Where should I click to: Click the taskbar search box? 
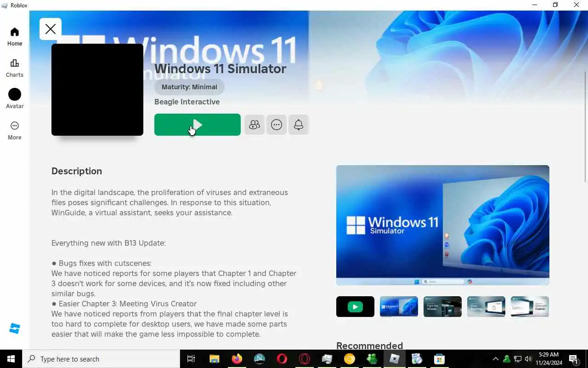click(x=101, y=359)
